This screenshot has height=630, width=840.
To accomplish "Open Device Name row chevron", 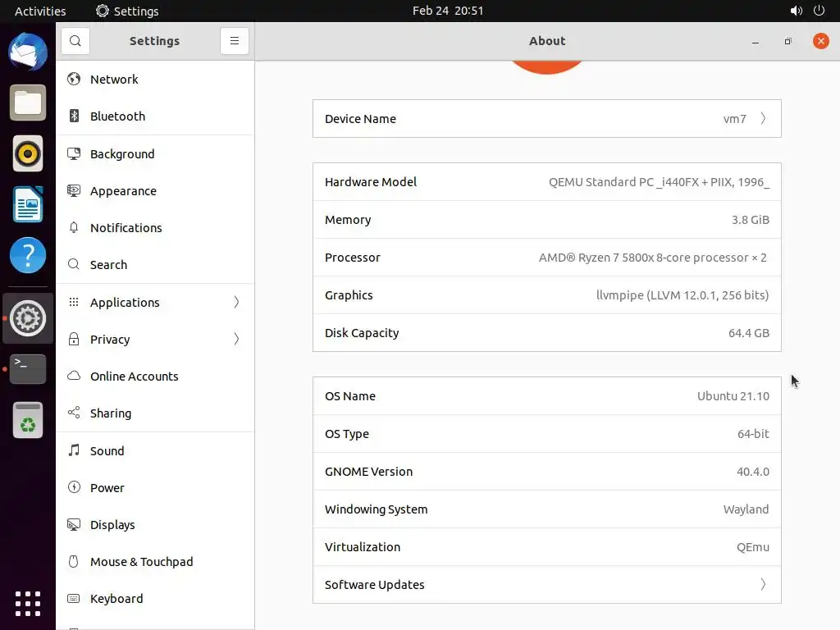I will click(763, 118).
